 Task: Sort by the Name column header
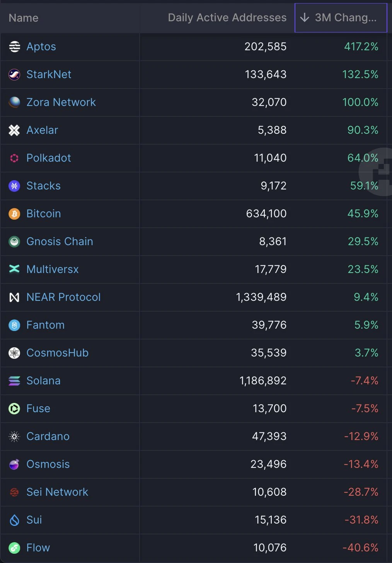click(x=24, y=18)
